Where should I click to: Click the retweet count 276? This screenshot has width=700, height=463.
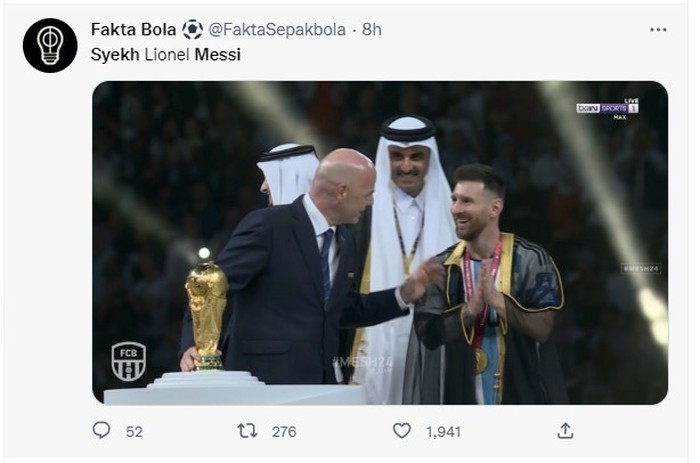tap(284, 432)
